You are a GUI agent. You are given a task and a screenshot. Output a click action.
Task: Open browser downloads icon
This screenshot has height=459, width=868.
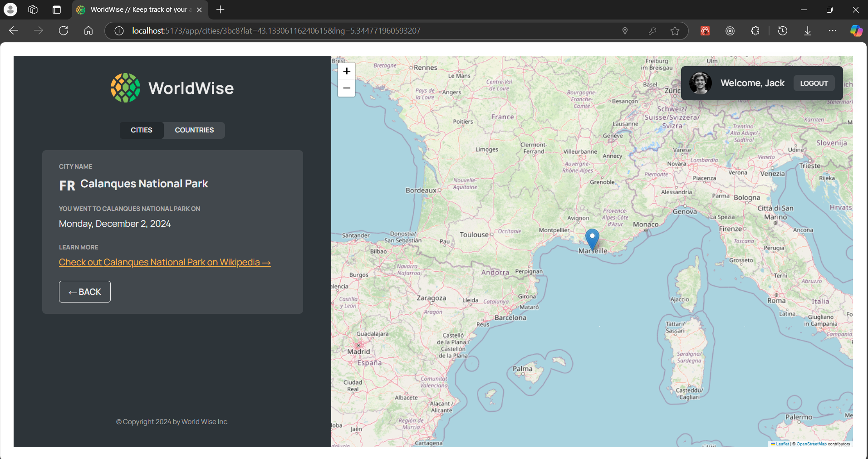[x=808, y=31]
